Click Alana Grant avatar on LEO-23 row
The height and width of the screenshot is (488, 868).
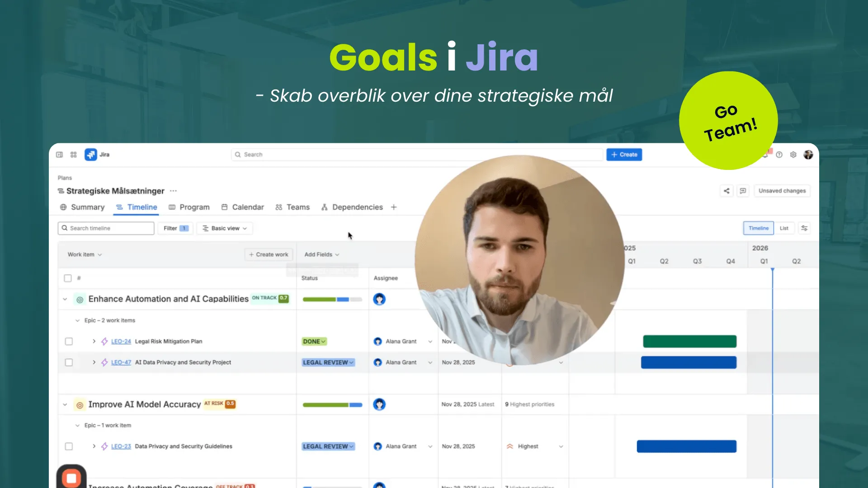pos(378,446)
